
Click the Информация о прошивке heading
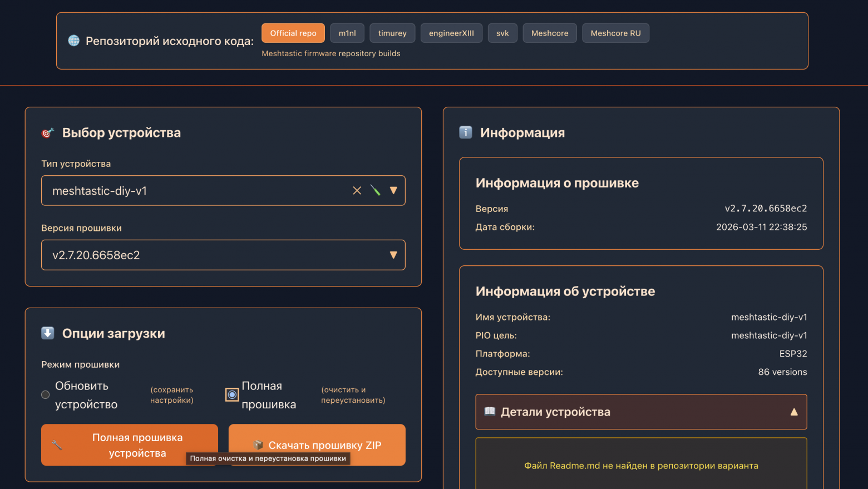pos(557,183)
